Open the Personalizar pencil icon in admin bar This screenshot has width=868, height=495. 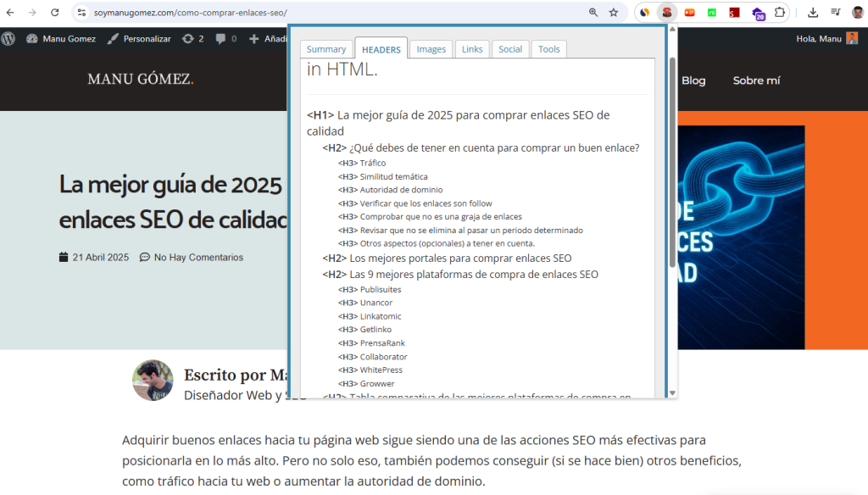112,39
